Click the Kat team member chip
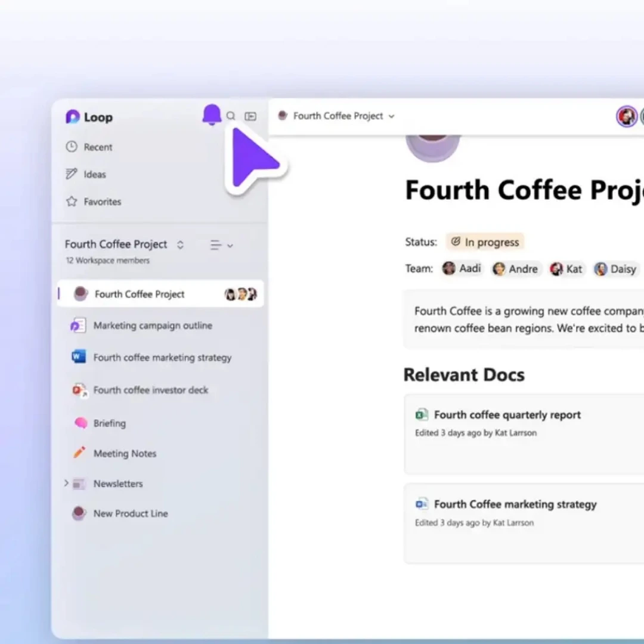The width and height of the screenshot is (644, 644). coord(566,269)
